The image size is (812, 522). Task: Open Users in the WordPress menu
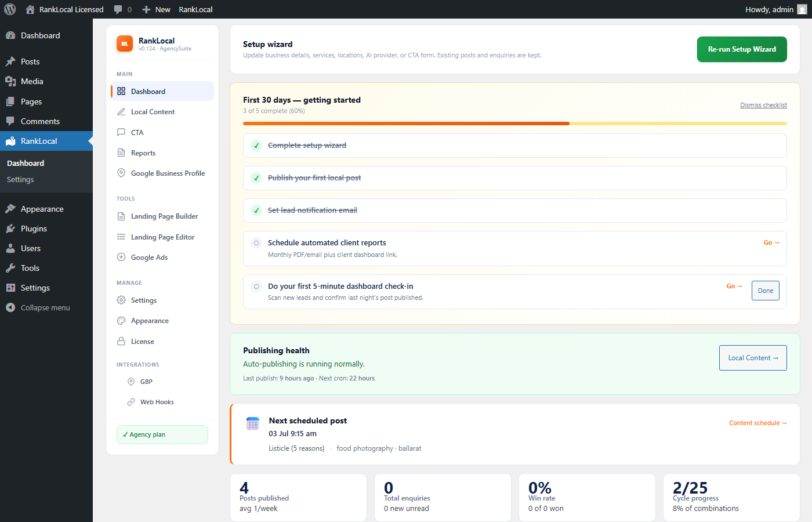tap(46, 248)
